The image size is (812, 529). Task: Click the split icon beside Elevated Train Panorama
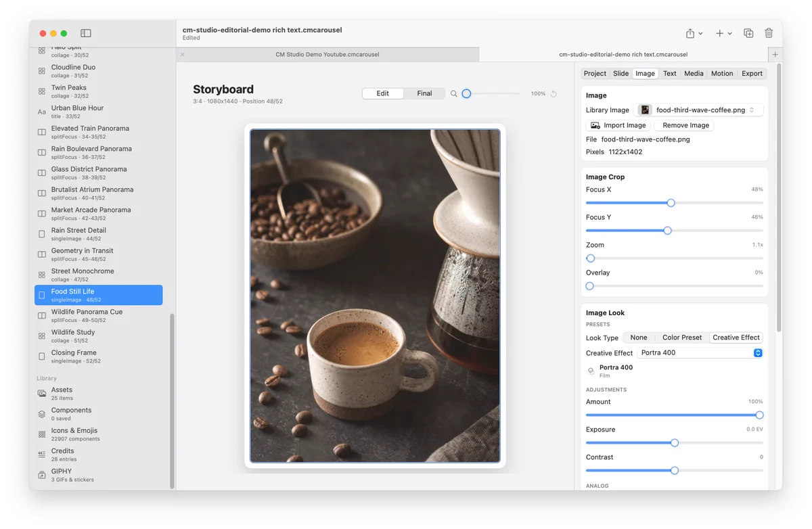[42, 132]
